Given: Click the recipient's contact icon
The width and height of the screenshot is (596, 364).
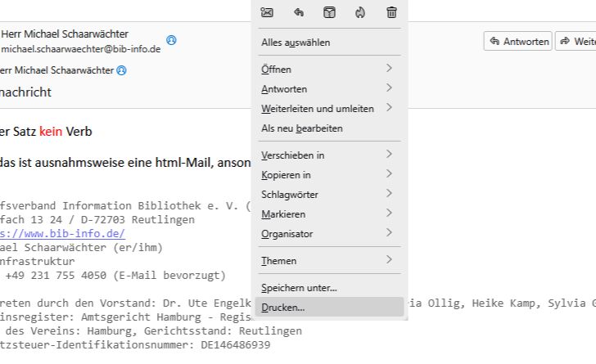Looking at the screenshot, I should [122, 70].
